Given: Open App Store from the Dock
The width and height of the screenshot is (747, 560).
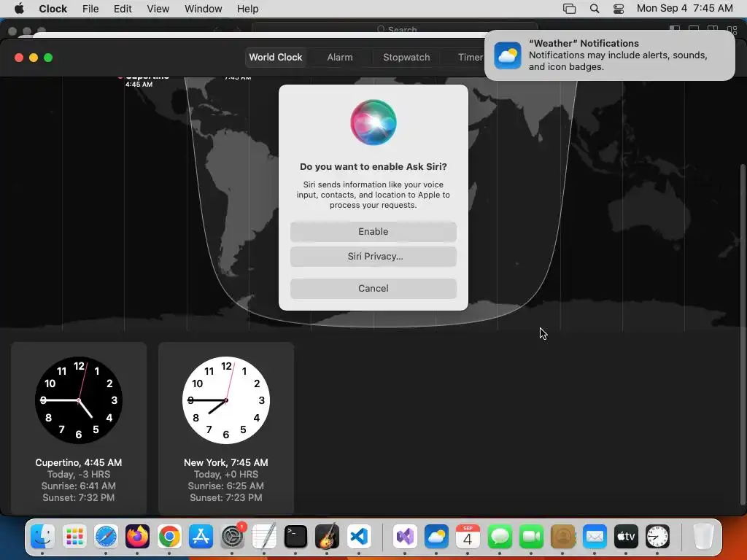Looking at the screenshot, I should tap(201, 537).
